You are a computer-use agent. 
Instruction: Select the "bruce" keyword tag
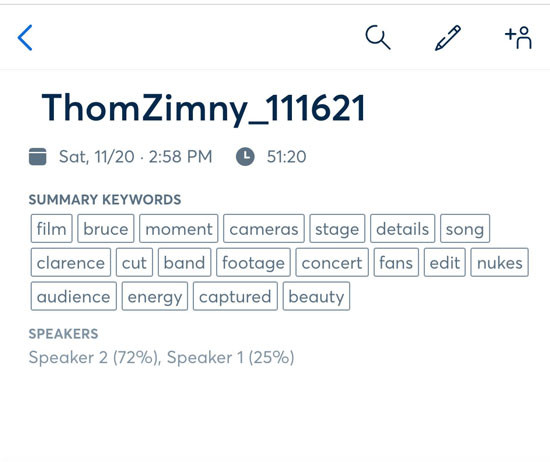pyautogui.click(x=106, y=229)
